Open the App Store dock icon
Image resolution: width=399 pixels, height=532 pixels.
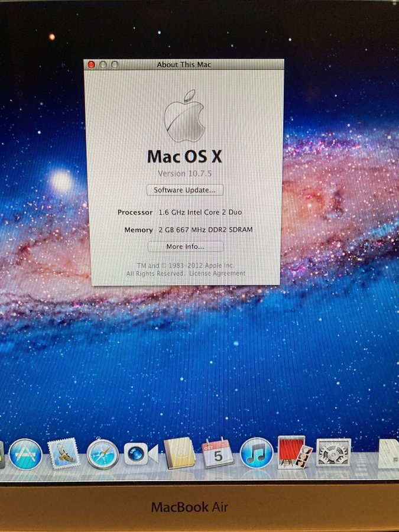click(26, 454)
